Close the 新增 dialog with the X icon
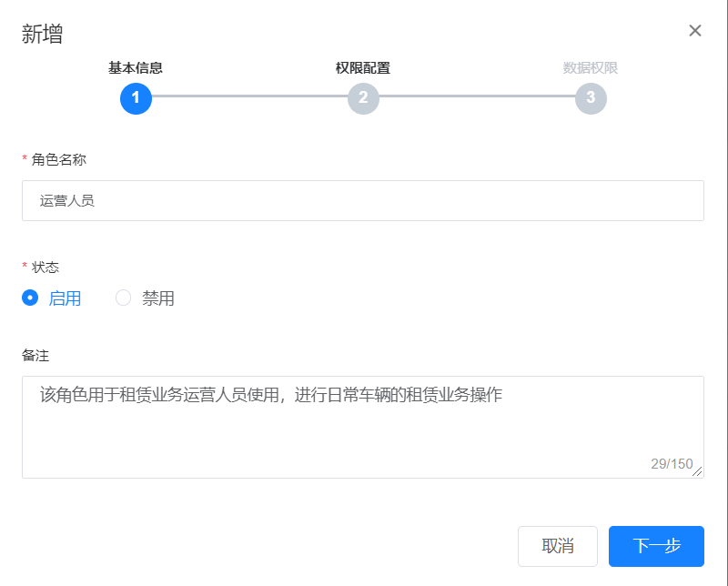The image size is (728, 586). [695, 31]
